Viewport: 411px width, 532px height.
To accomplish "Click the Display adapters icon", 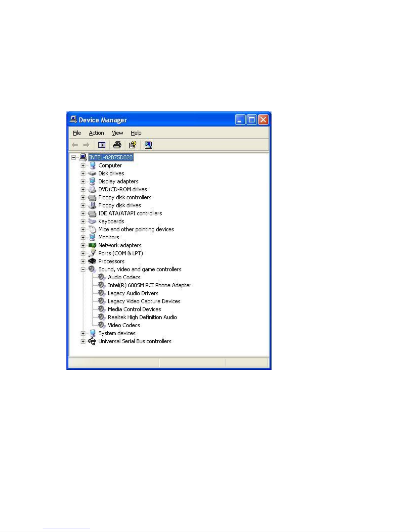I will (x=92, y=181).
